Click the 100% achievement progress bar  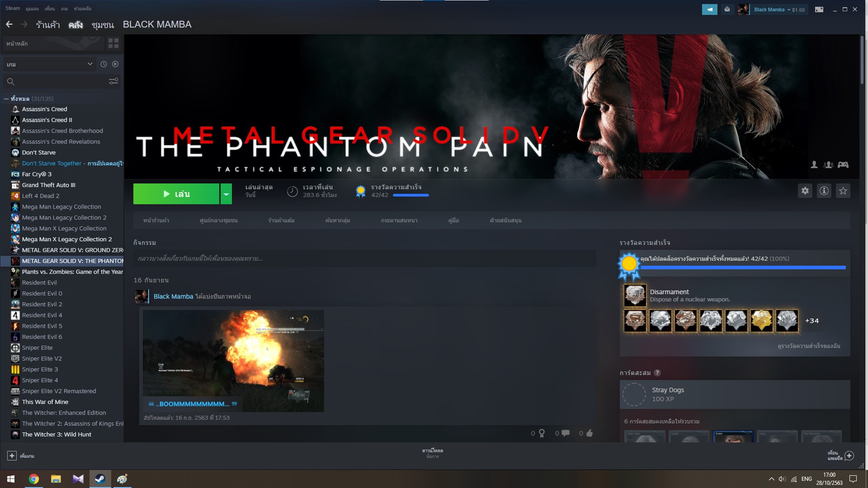point(743,267)
